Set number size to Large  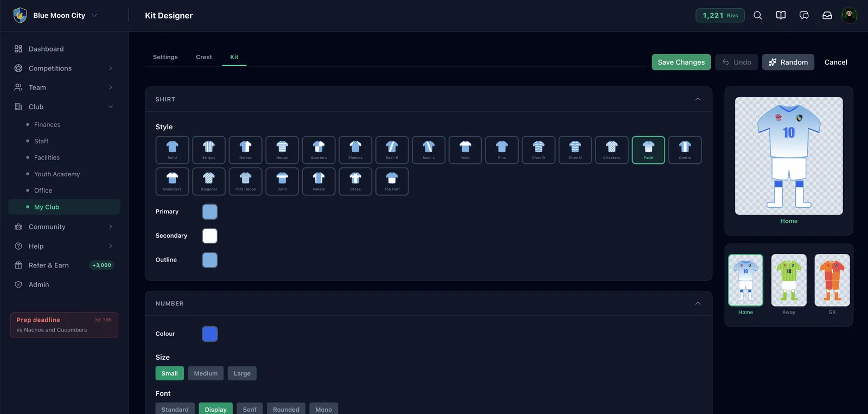[242, 373]
